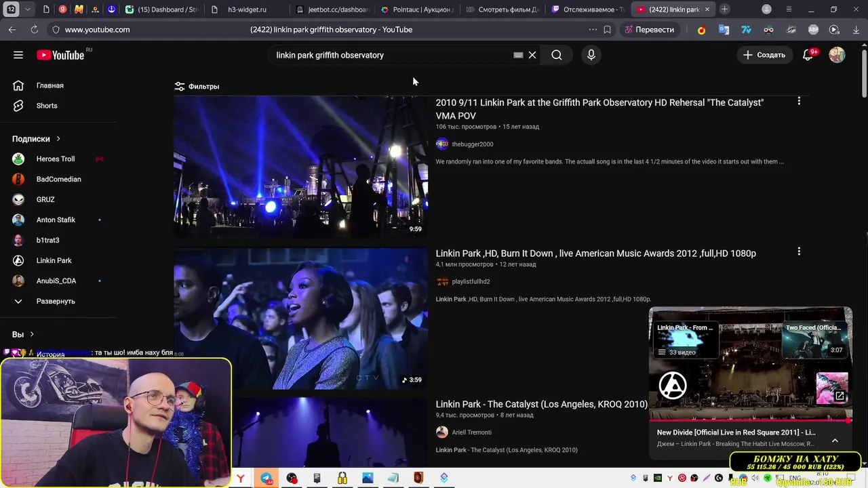The width and height of the screenshot is (868, 488).
Task: Open the YouTube hamburger guide menu
Action: (18, 55)
